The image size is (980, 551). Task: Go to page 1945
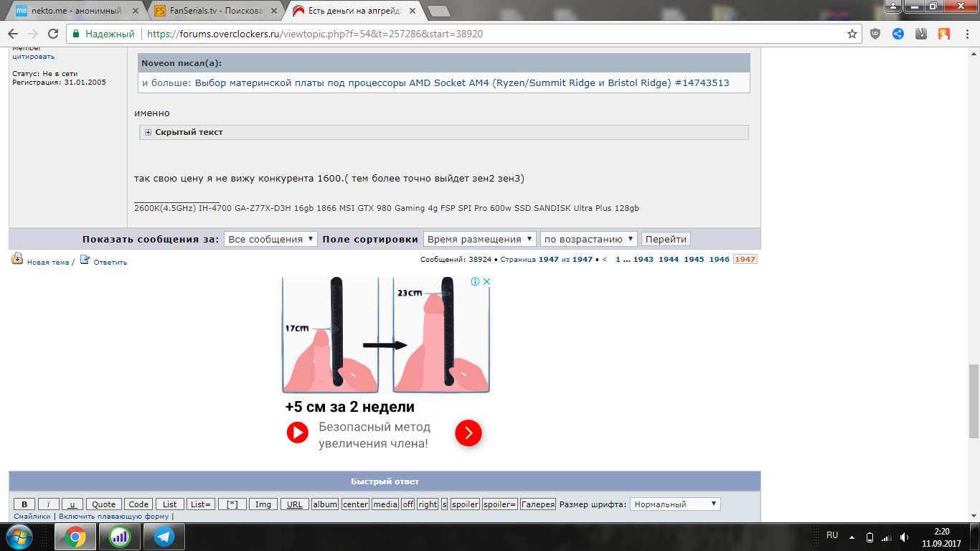pos(694,260)
